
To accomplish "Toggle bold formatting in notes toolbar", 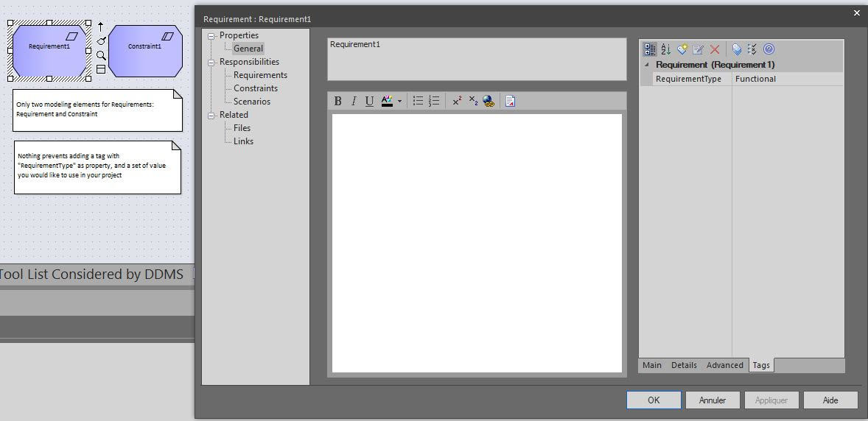I will (x=337, y=101).
